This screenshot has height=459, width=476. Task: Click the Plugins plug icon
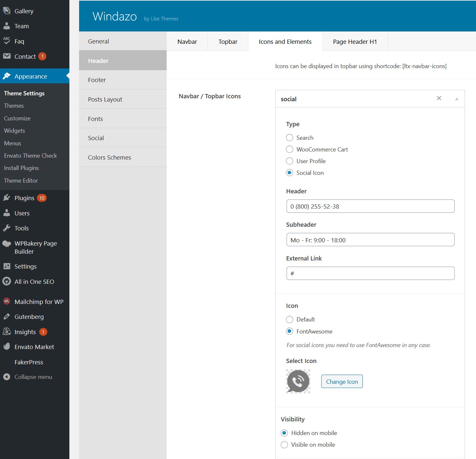click(x=6, y=198)
